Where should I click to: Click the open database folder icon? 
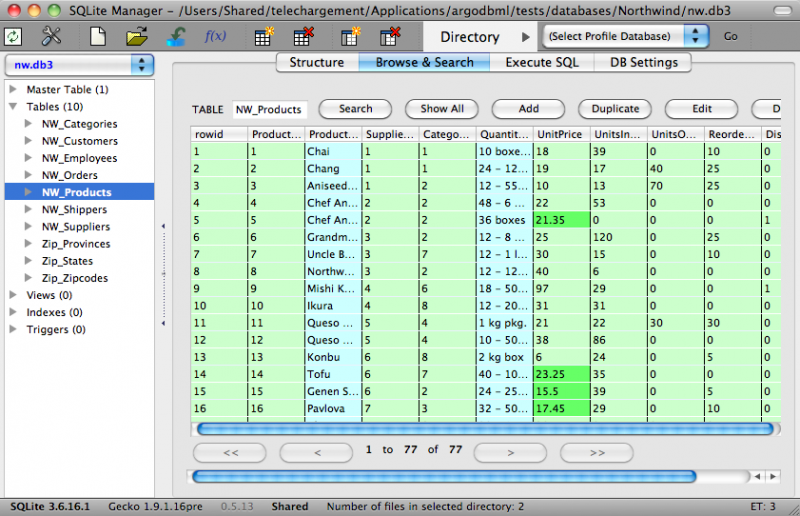click(137, 37)
